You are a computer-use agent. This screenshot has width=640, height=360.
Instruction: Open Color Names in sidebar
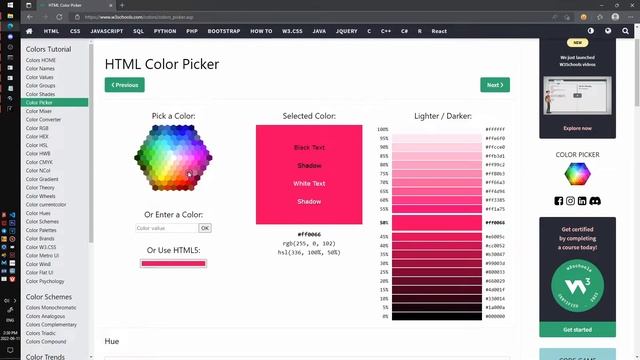tap(40, 69)
